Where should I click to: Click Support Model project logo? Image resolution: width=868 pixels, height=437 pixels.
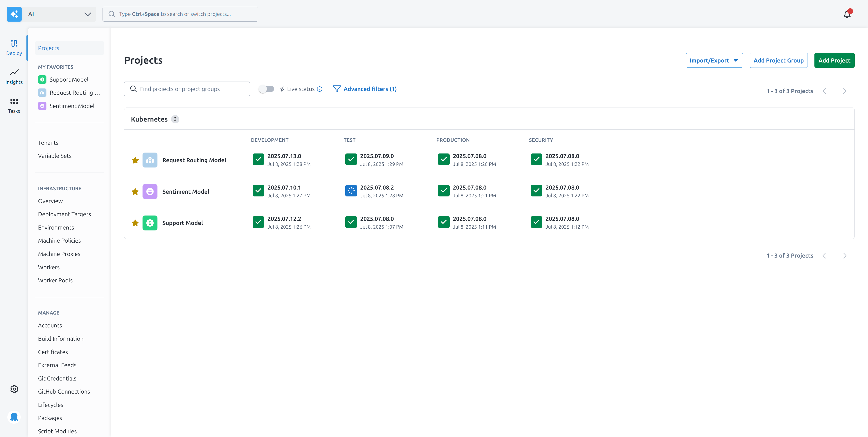150,223
